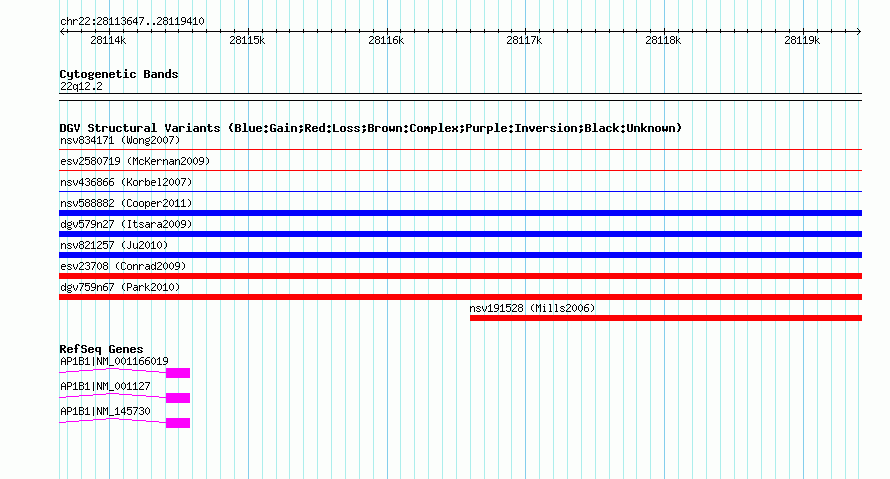Select the dgv759n67 (Park2010) variant label

[120, 287]
